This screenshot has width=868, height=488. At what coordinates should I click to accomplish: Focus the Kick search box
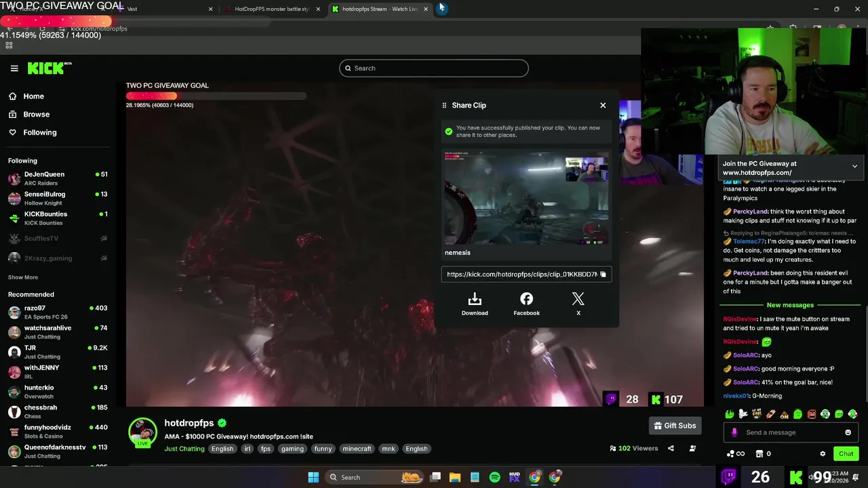tap(434, 68)
